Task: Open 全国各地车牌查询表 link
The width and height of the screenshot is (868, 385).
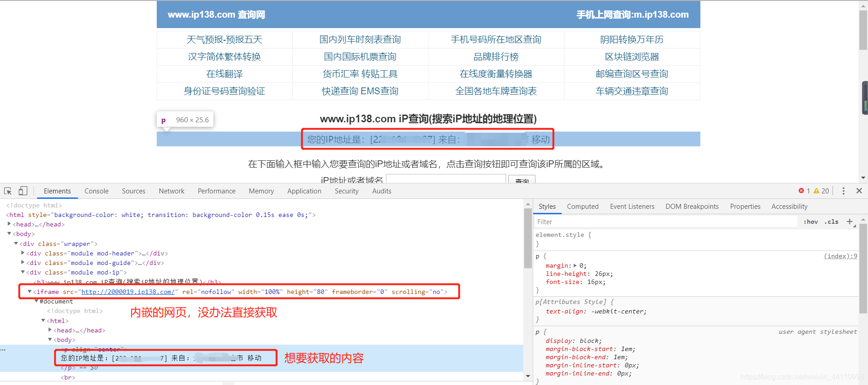Action: (x=496, y=91)
